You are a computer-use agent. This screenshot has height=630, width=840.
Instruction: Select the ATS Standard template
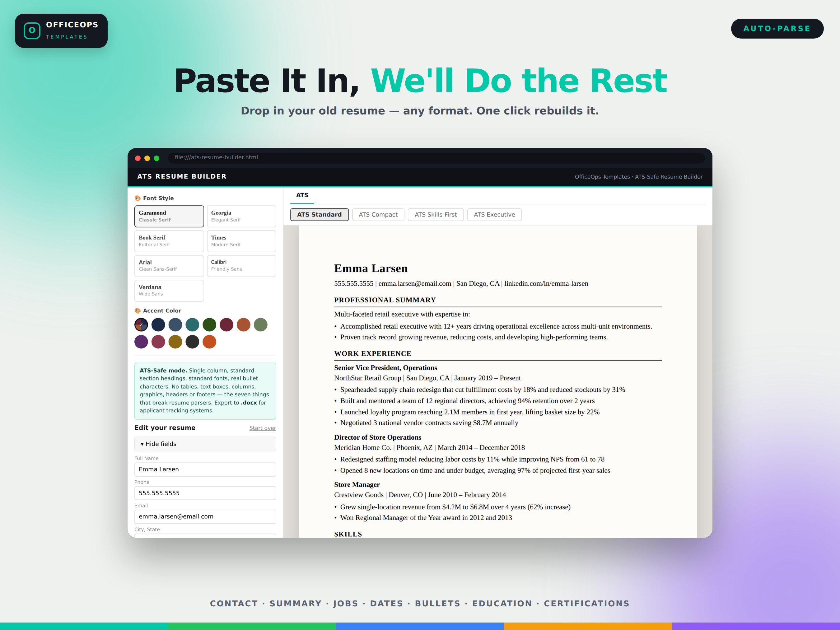(x=320, y=215)
